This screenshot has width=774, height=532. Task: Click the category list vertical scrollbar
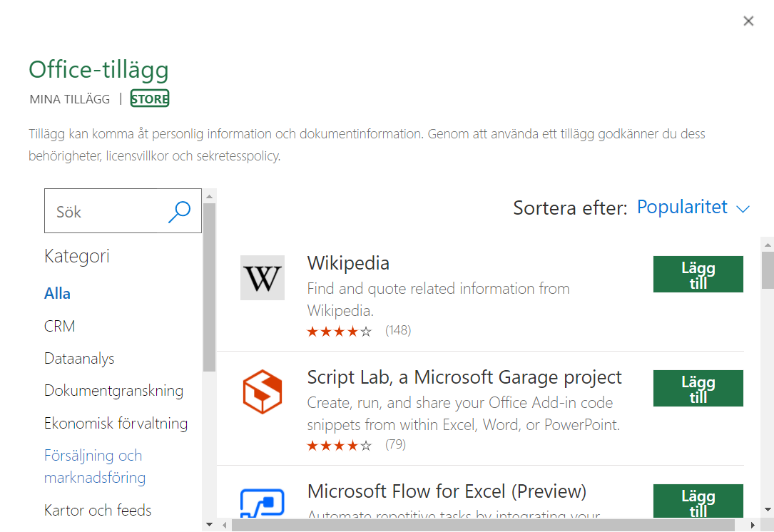point(209,287)
